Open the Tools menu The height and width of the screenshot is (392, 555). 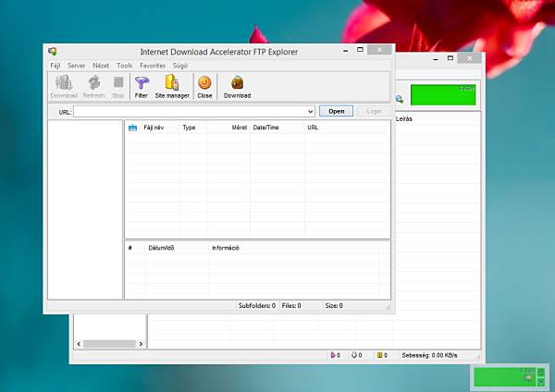point(125,66)
